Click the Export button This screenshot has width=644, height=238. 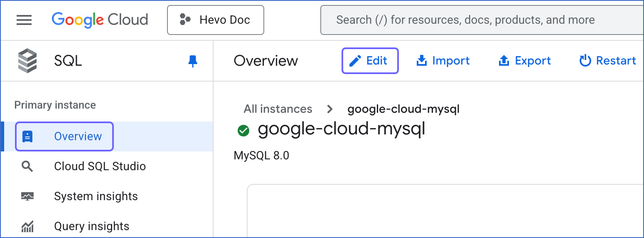[x=524, y=61]
